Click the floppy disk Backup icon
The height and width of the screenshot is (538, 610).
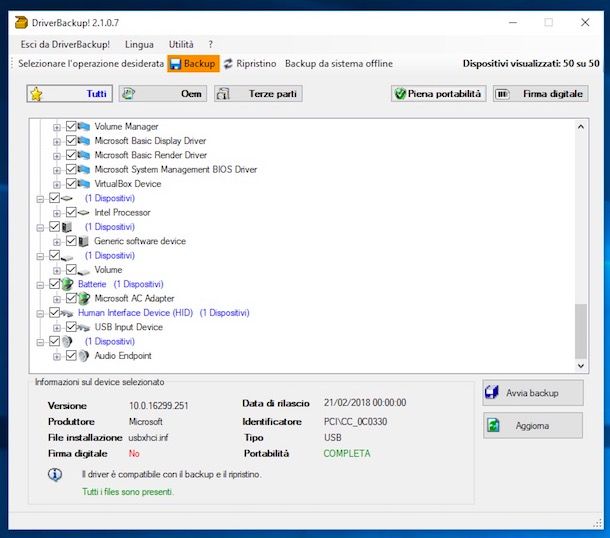coord(175,64)
